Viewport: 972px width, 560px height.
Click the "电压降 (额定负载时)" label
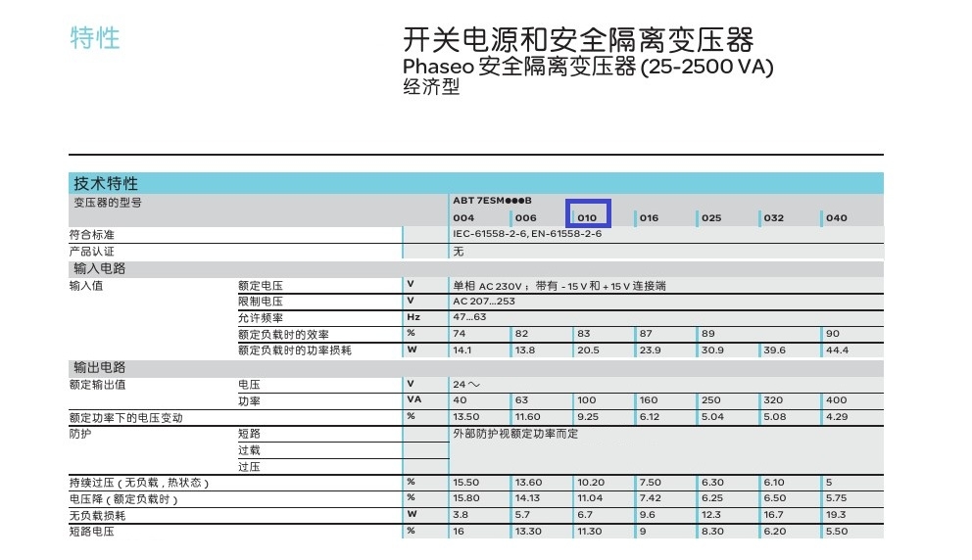(x=123, y=499)
